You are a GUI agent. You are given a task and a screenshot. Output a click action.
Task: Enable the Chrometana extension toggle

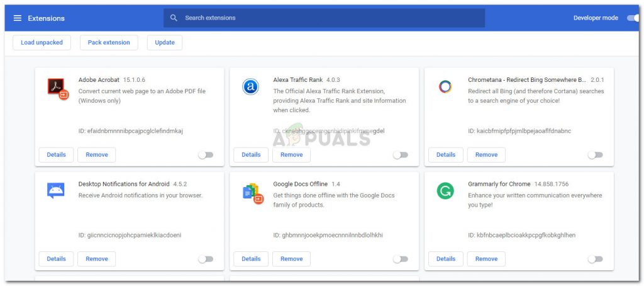(x=595, y=155)
